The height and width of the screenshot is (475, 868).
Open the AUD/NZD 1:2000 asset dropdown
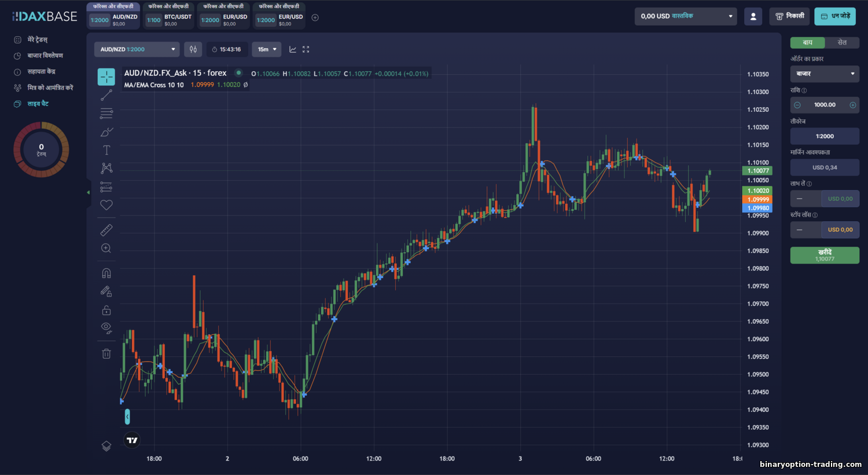[x=137, y=49]
